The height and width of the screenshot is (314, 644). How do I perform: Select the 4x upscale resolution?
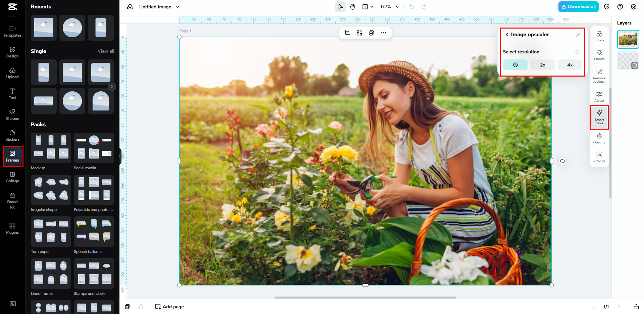coord(569,64)
